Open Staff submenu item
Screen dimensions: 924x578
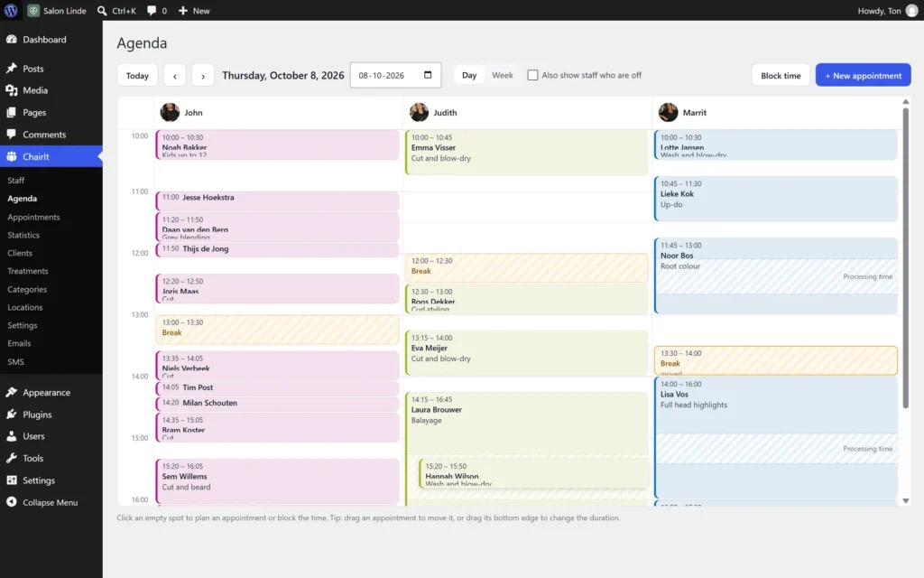[16, 181]
